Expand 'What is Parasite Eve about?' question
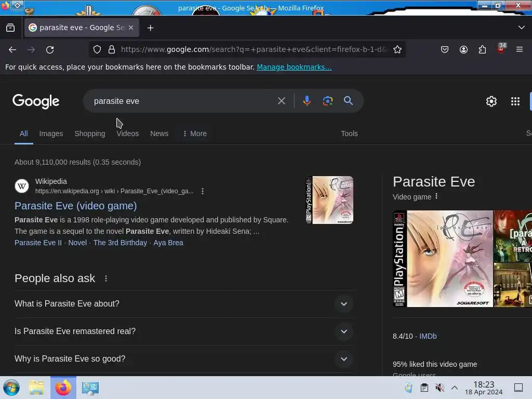This screenshot has height=399, width=532. [x=183, y=303]
